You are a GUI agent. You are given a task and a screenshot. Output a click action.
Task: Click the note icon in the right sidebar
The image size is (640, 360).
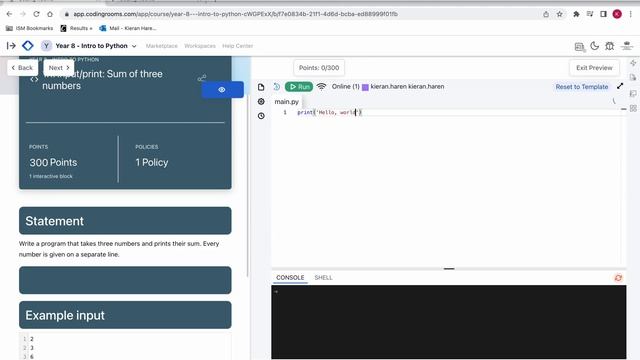tap(633, 93)
